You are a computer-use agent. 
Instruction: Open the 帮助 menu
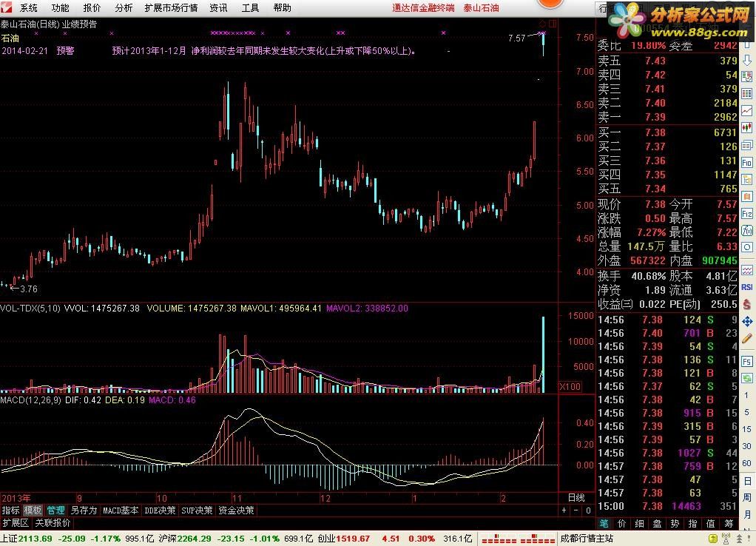(x=282, y=7)
